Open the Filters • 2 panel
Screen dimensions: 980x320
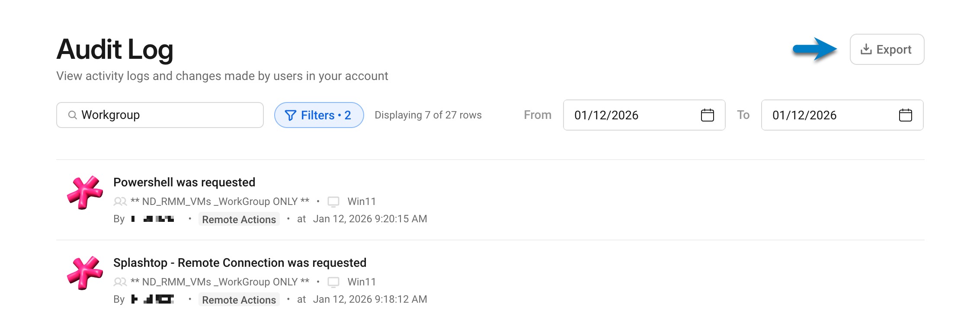[x=319, y=115]
